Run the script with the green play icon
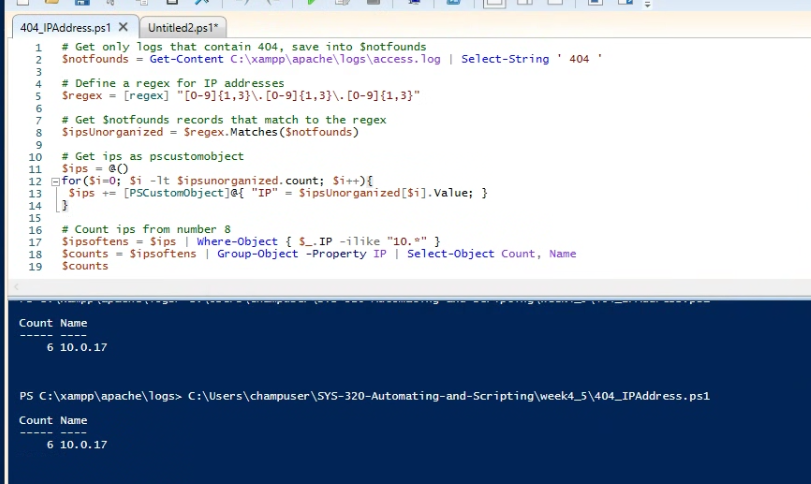The width and height of the screenshot is (811, 484). 313,3
